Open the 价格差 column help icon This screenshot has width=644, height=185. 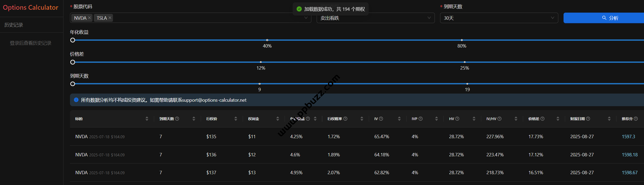[x=543, y=119]
